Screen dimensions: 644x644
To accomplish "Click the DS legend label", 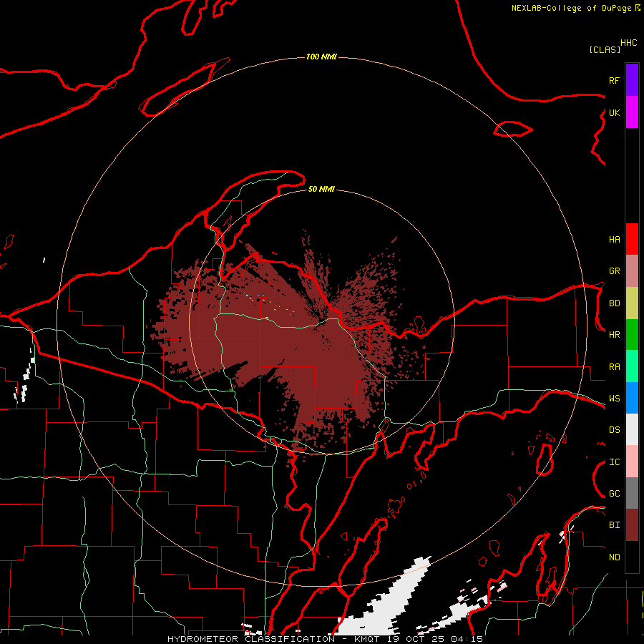I will pyautogui.click(x=614, y=430).
